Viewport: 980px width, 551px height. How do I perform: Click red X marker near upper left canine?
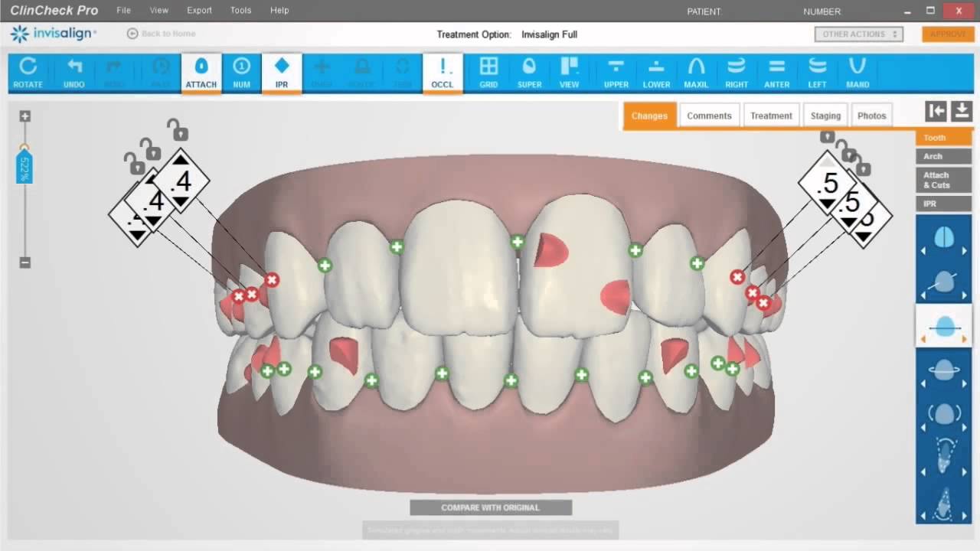tap(272, 280)
